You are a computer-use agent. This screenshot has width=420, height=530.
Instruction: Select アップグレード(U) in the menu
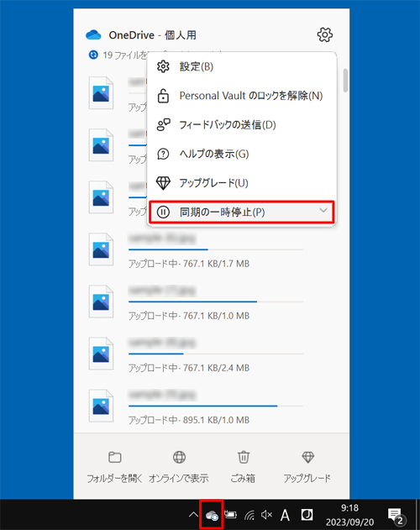pyautogui.click(x=242, y=183)
